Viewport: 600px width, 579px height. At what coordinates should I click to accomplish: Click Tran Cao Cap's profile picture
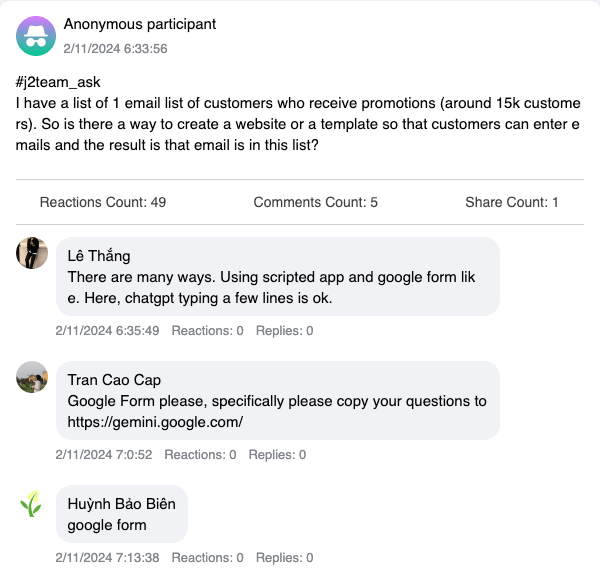click(x=32, y=377)
